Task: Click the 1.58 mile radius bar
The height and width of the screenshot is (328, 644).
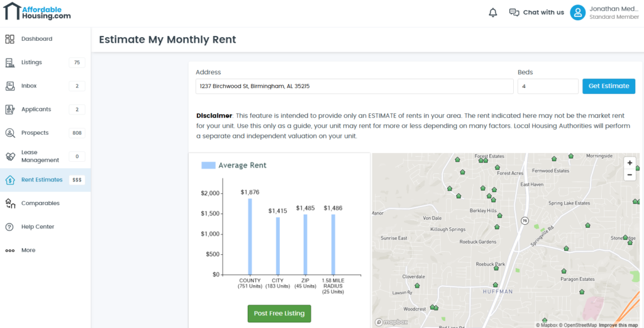Action: (x=333, y=244)
